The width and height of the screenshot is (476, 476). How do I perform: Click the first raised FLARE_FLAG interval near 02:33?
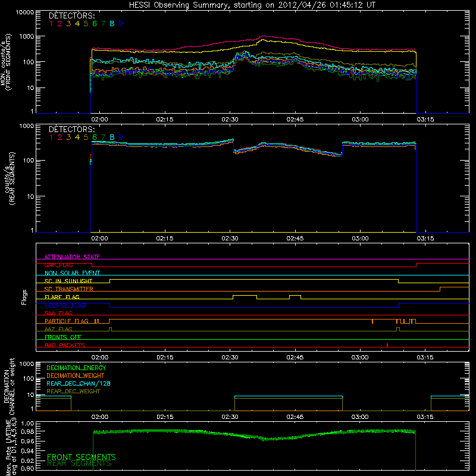pyautogui.click(x=245, y=295)
